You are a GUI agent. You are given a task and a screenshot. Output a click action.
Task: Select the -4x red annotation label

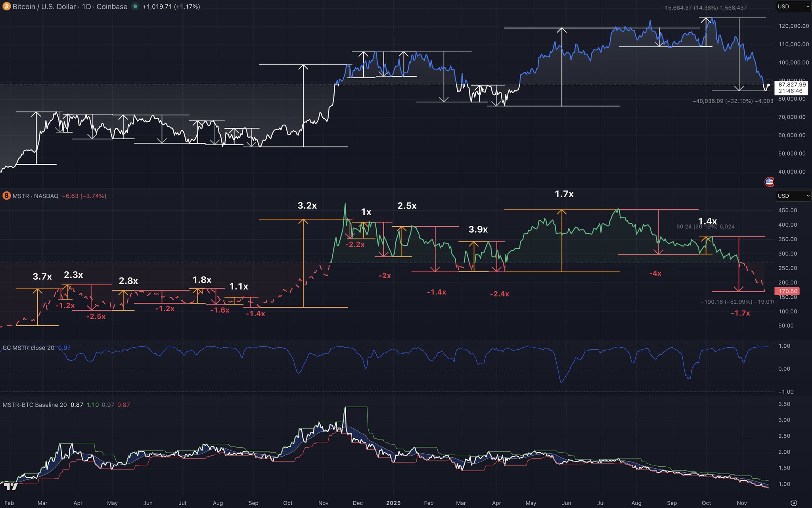pos(655,273)
